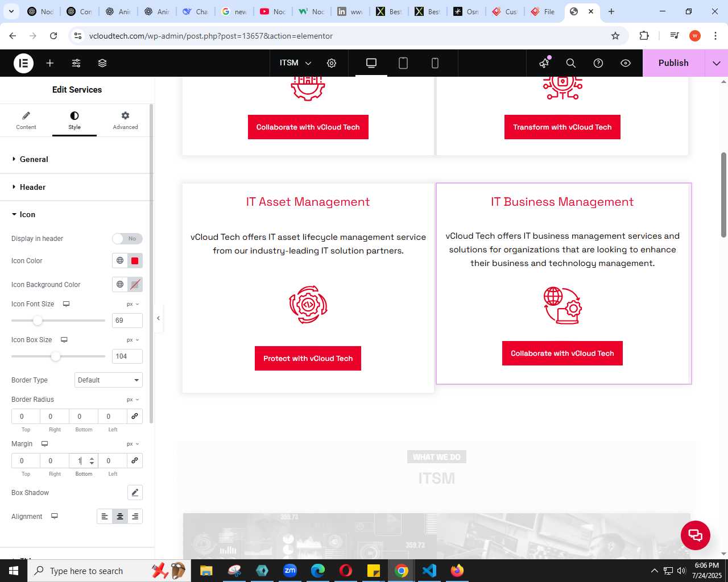Bookmark this page star icon
This screenshot has height=582, width=728.
[x=615, y=36]
